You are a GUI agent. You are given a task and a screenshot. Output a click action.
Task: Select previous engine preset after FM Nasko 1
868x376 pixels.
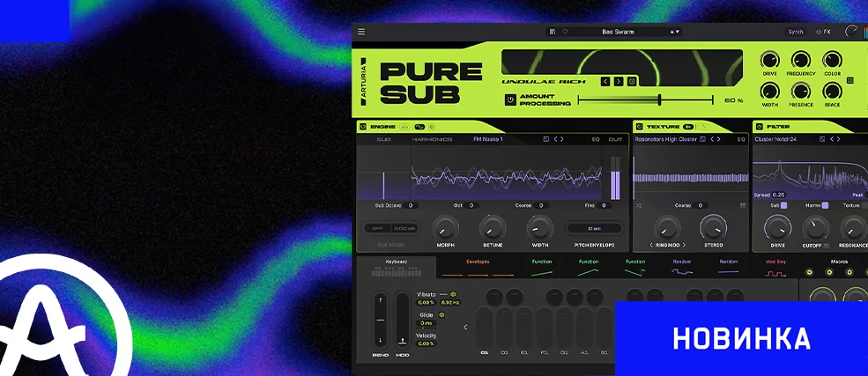[556, 139]
